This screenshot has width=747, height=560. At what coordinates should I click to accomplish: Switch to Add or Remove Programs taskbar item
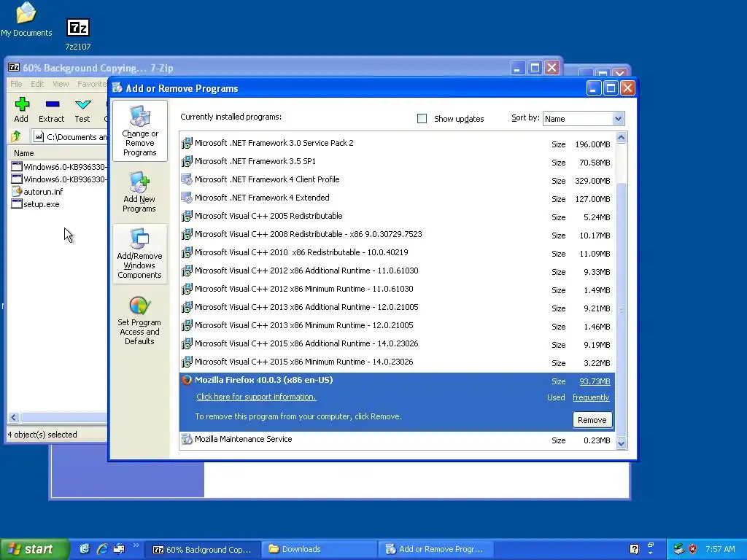tap(436, 549)
